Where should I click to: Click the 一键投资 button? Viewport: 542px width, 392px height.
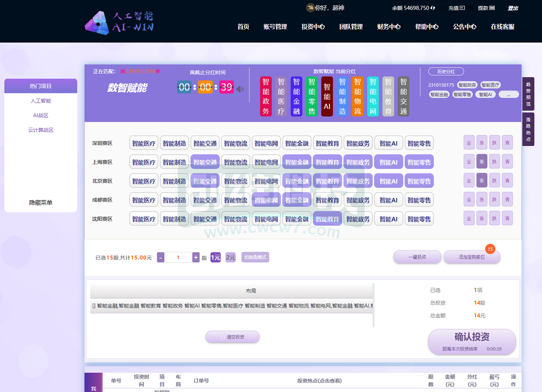pos(417,257)
